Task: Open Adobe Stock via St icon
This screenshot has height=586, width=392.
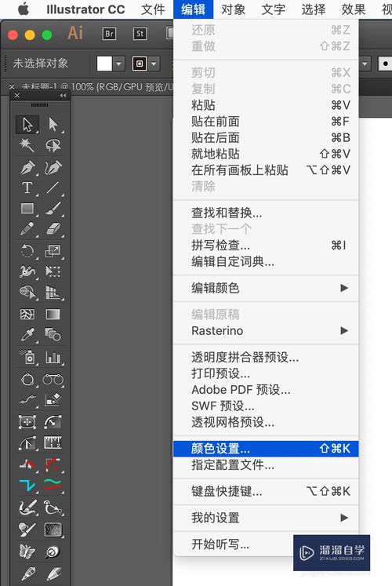Action: coord(140,34)
